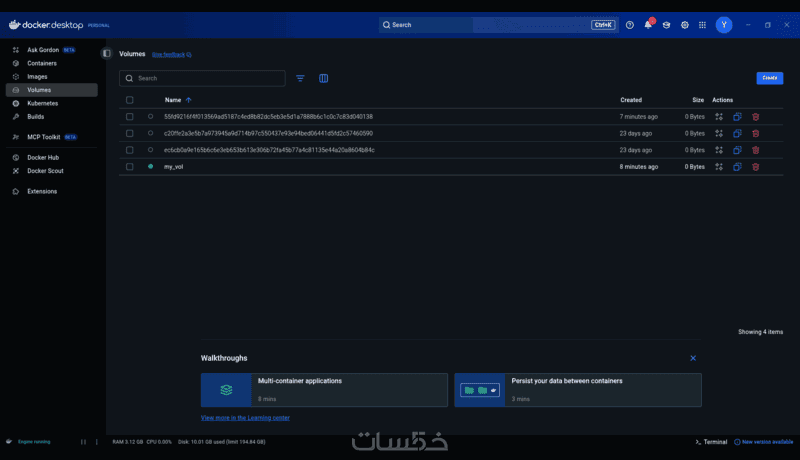Image resolution: width=800 pixels, height=460 pixels.
Task: Sort by Size column header
Action: (698, 100)
